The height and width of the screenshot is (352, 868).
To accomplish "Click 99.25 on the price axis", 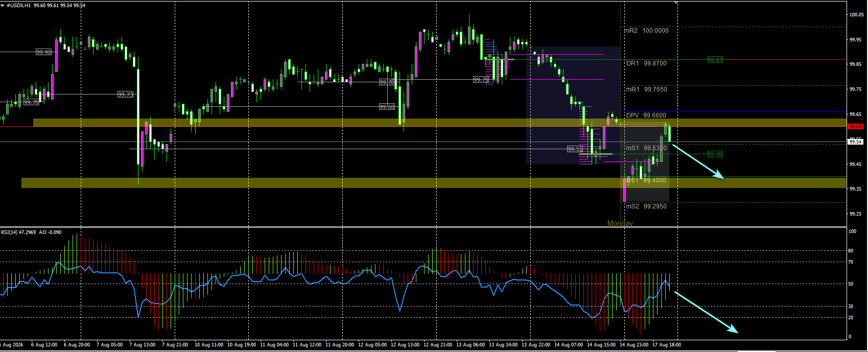I will [x=856, y=214].
